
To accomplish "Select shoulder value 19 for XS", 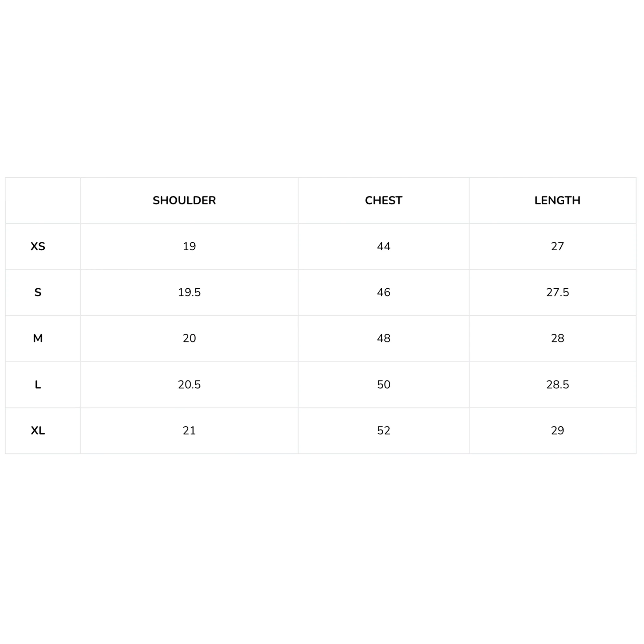I will pos(189,246).
